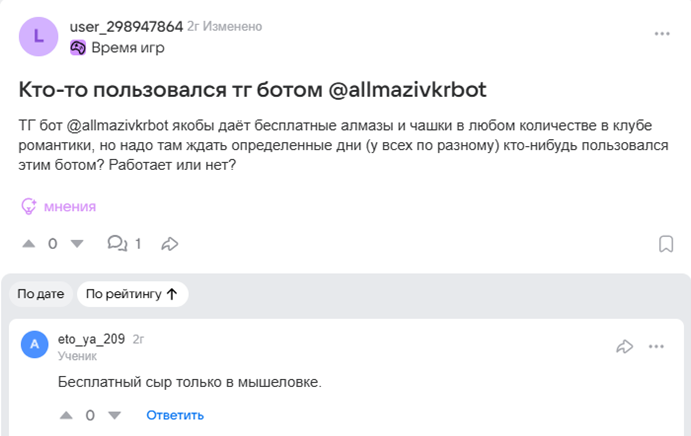Downvote the question post
Screen dimensions: 691x436
click(77, 243)
